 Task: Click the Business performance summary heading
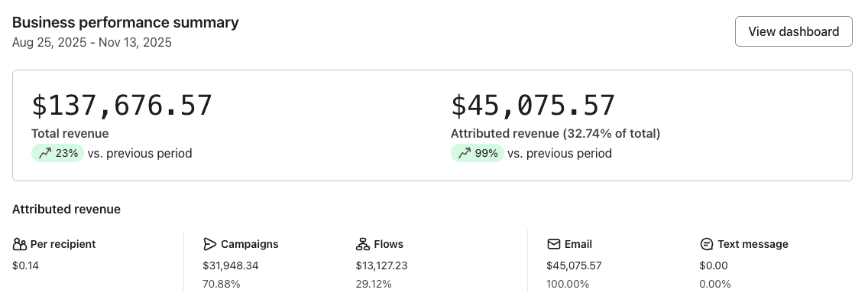tap(125, 23)
